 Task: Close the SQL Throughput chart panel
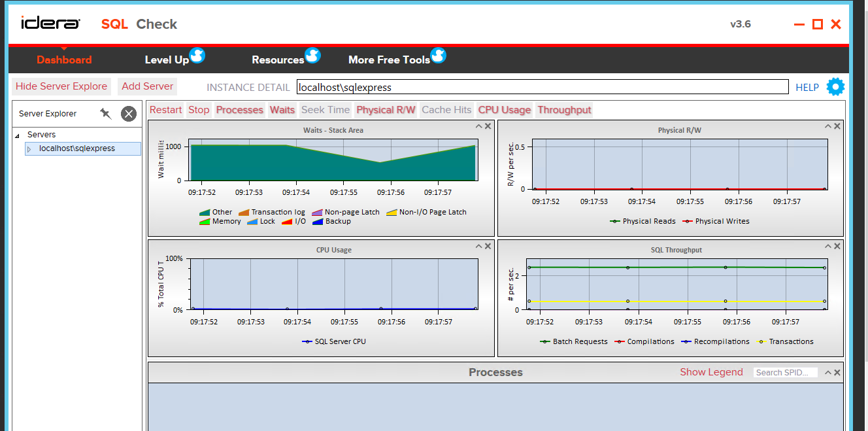837,246
